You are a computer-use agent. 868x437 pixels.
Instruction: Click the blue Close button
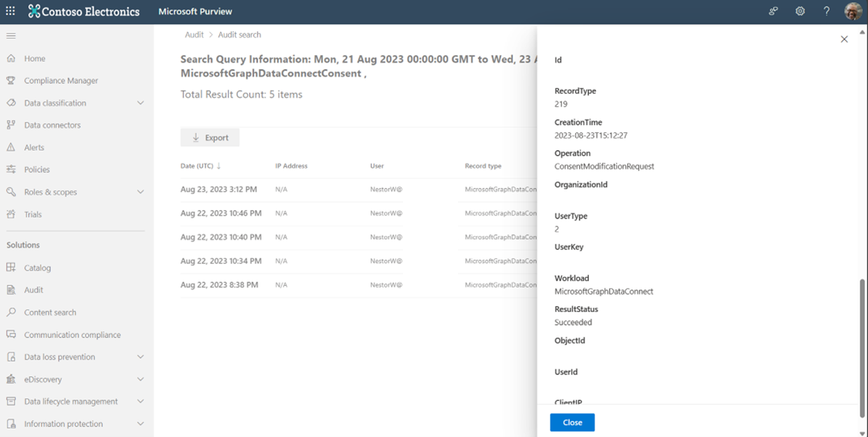point(572,422)
